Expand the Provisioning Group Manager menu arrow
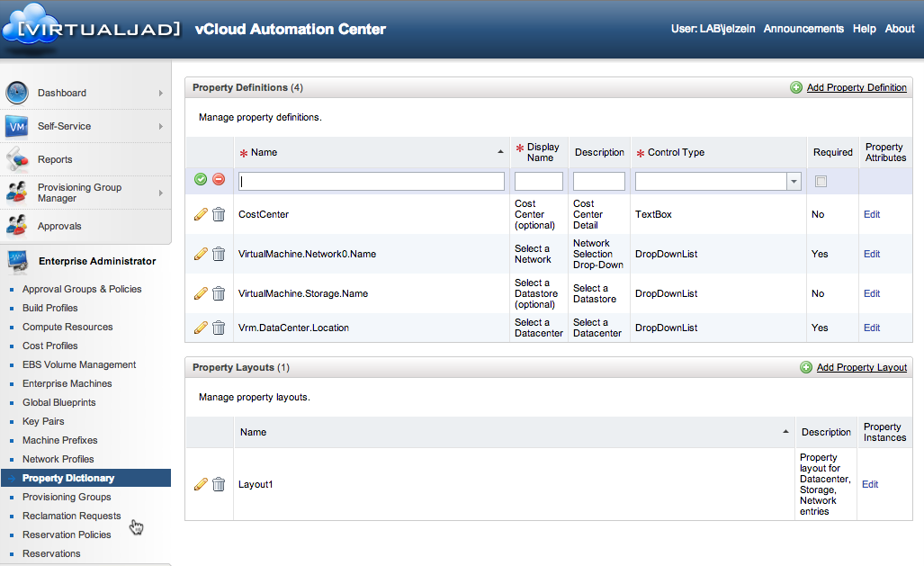 [160, 193]
